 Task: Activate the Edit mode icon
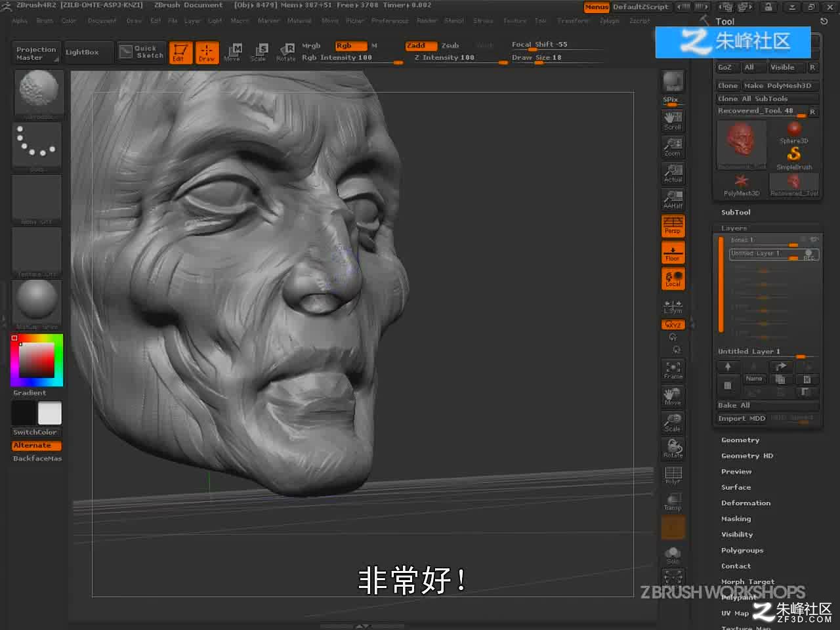tap(180, 52)
